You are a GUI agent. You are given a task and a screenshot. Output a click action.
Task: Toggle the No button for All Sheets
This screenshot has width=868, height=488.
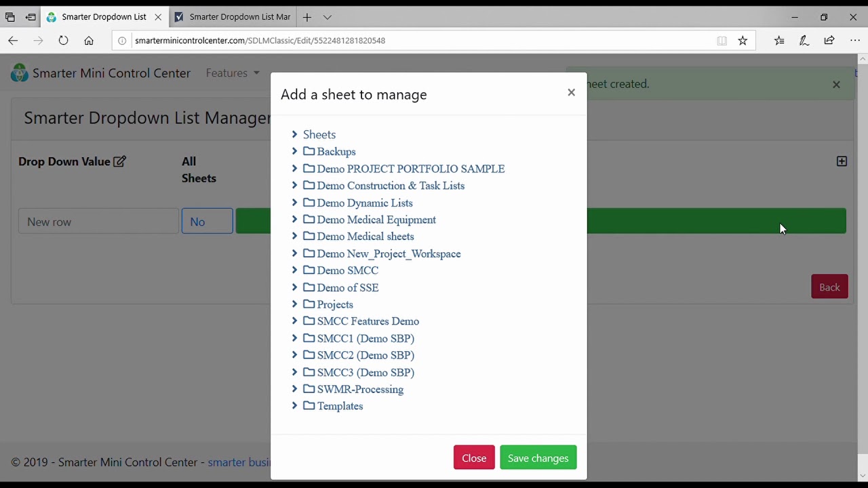tap(207, 222)
